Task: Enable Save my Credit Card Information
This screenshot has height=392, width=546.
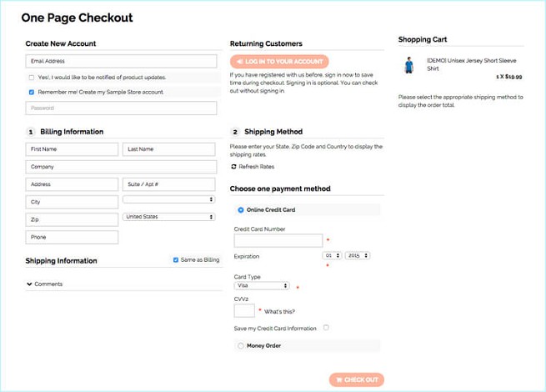Action: click(x=326, y=328)
